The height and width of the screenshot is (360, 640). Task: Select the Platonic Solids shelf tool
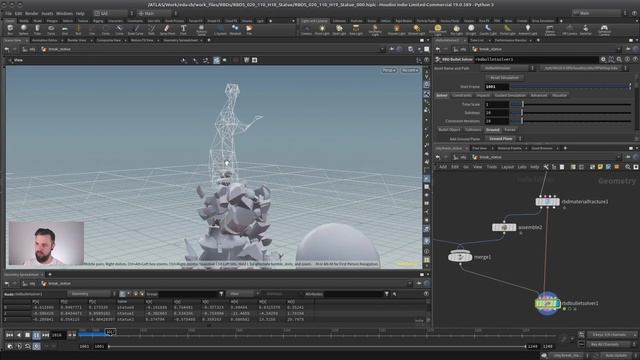pos(201,29)
